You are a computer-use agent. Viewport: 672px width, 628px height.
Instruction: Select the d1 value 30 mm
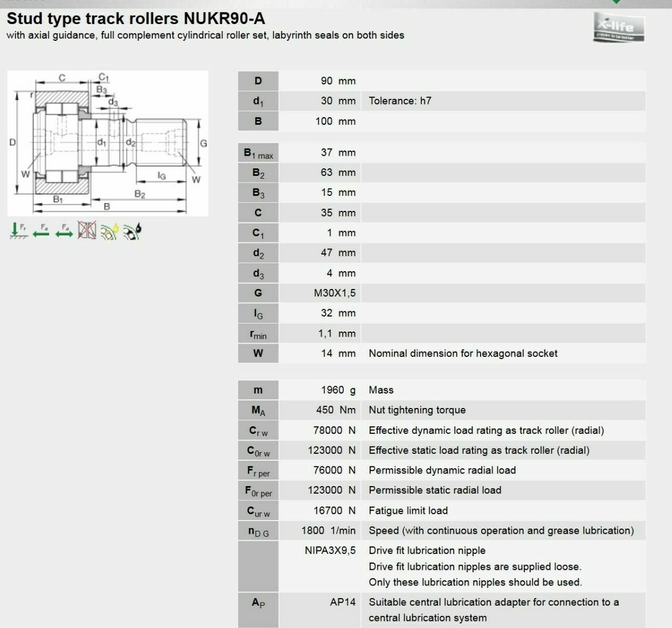click(x=338, y=101)
